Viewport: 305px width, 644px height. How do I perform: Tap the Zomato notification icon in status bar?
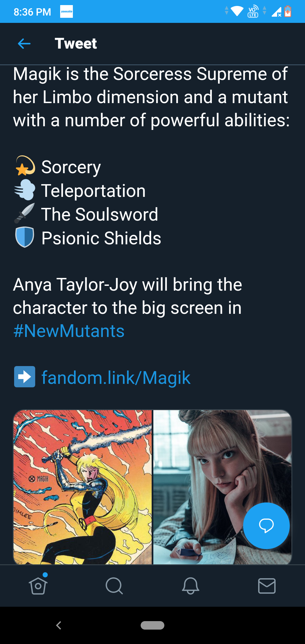click(x=67, y=12)
